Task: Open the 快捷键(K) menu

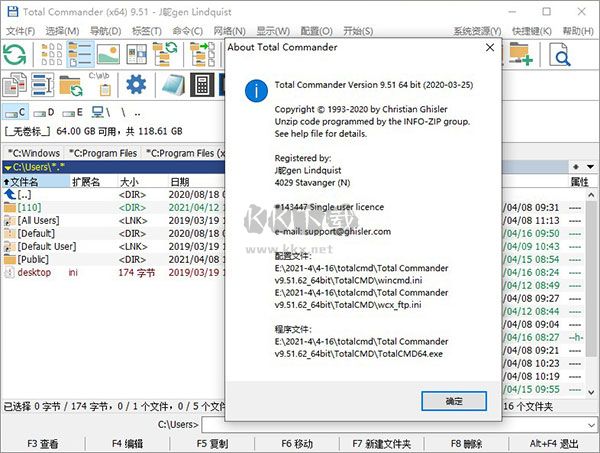Action: [532, 31]
